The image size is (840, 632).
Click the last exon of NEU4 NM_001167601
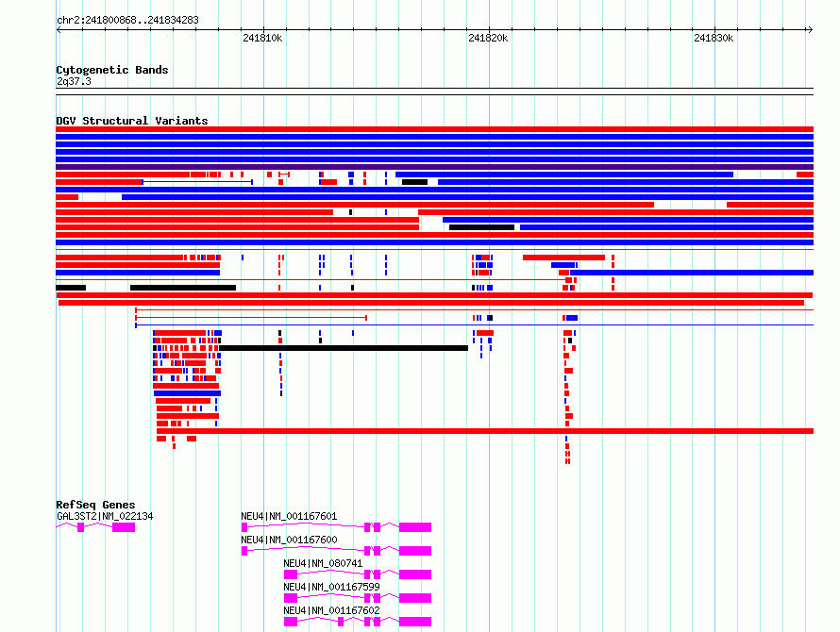(x=415, y=527)
